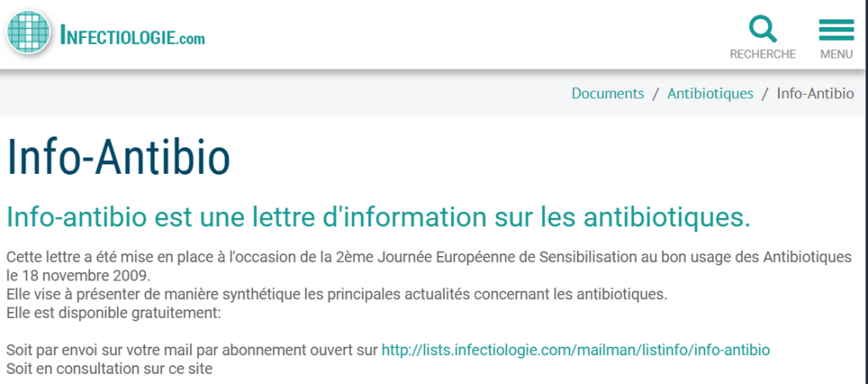Go to the Documents breadcrumb
The height and width of the screenshot is (384, 868).
pos(608,93)
